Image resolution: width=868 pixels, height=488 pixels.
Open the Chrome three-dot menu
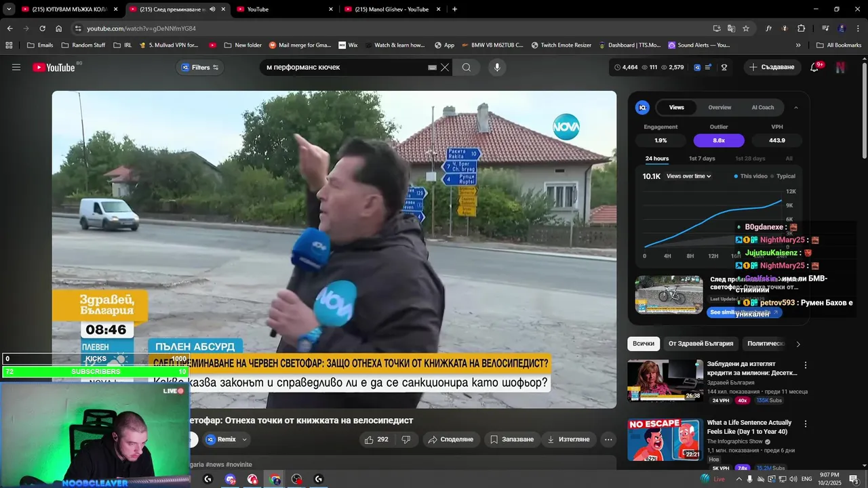click(x=858, y=28)
